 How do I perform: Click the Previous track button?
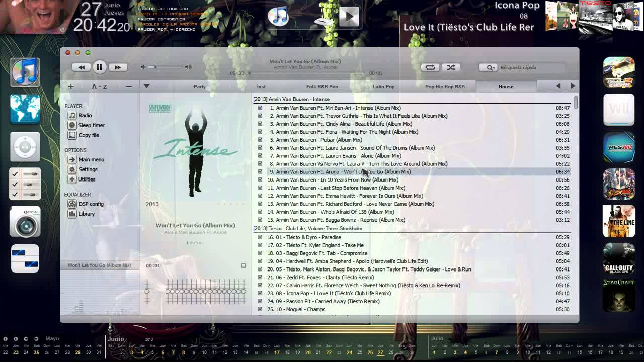pos(82,67)
